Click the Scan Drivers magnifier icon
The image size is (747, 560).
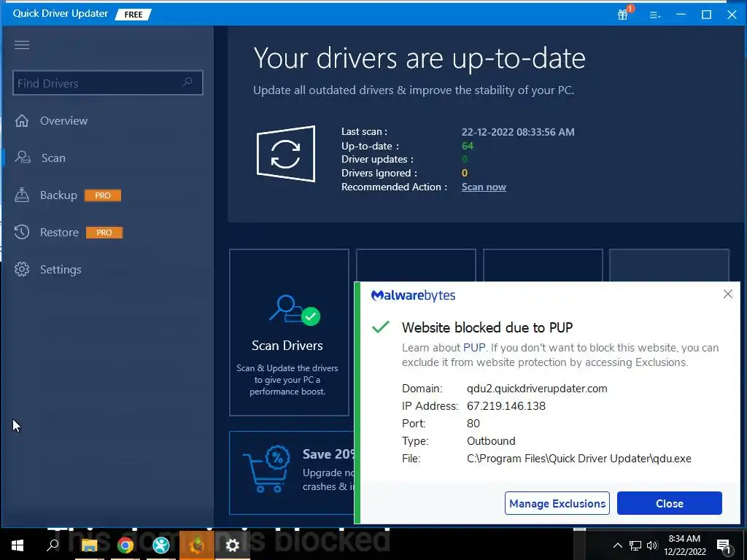tap(295, 311)
